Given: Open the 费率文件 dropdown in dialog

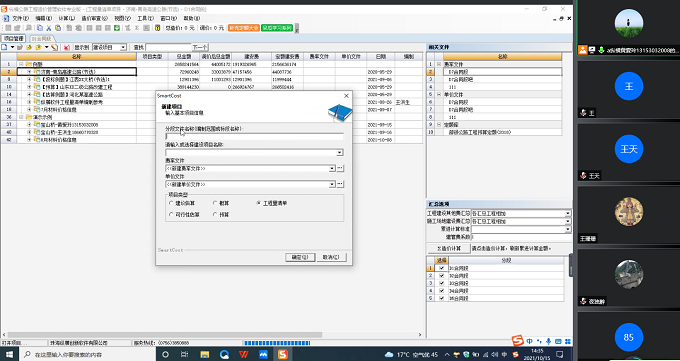Looking at the screenshot, I should [332, 168].
